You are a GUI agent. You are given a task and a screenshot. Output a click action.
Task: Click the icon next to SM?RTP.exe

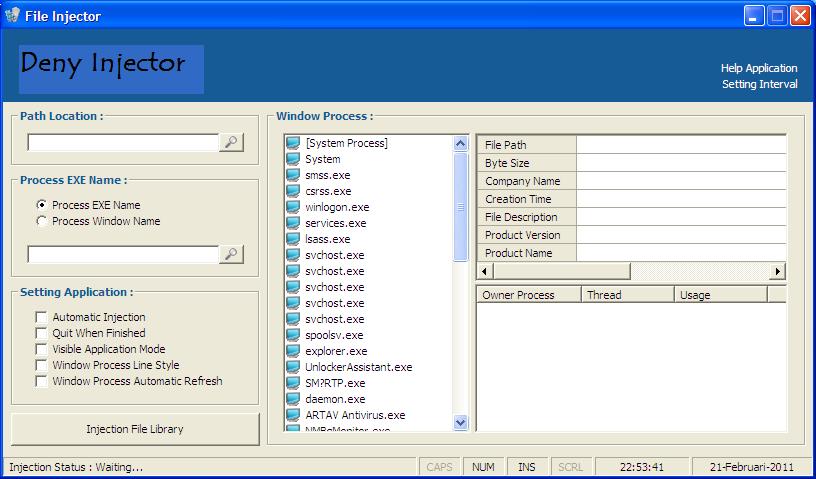(x=293, y=383)
